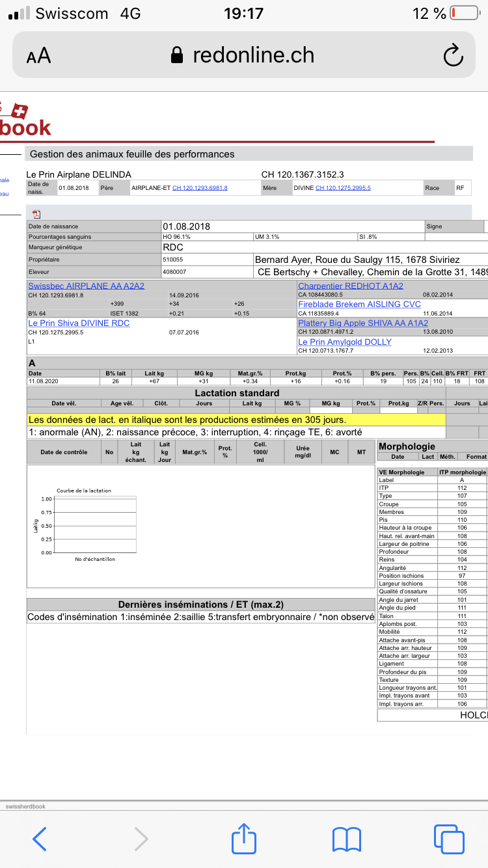The height and width of the screenshot is (868, 488).
Task: Open Le Prin Shiva DIVINE RDC link
Action: pos(79,323)
